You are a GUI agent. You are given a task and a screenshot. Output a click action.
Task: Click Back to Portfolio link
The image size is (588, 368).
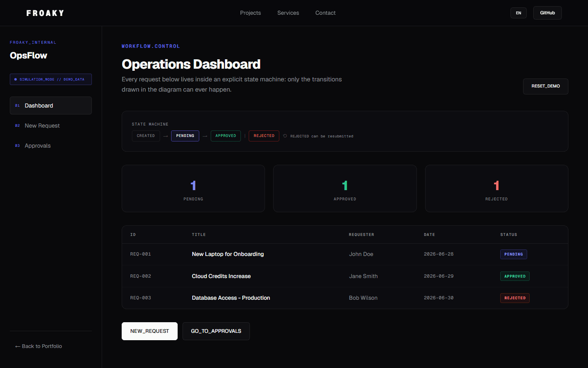[x=38, y=346]
